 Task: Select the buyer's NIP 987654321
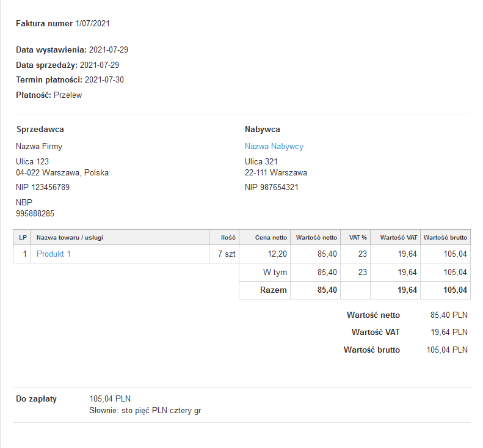point(272,188)
